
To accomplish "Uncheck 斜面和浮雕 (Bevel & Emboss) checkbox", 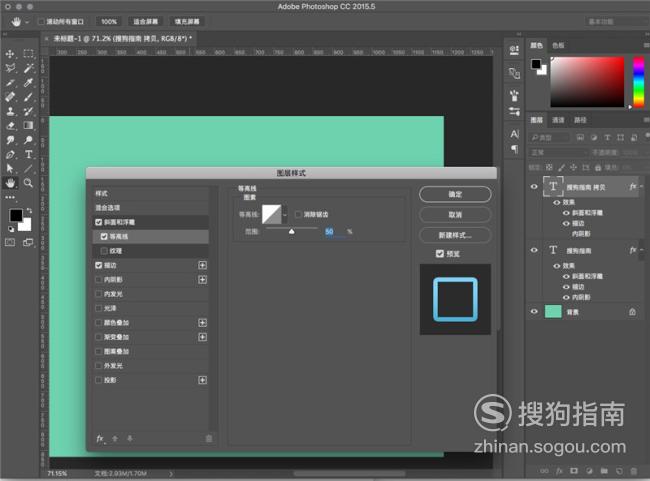I will [x=99, y=222].
